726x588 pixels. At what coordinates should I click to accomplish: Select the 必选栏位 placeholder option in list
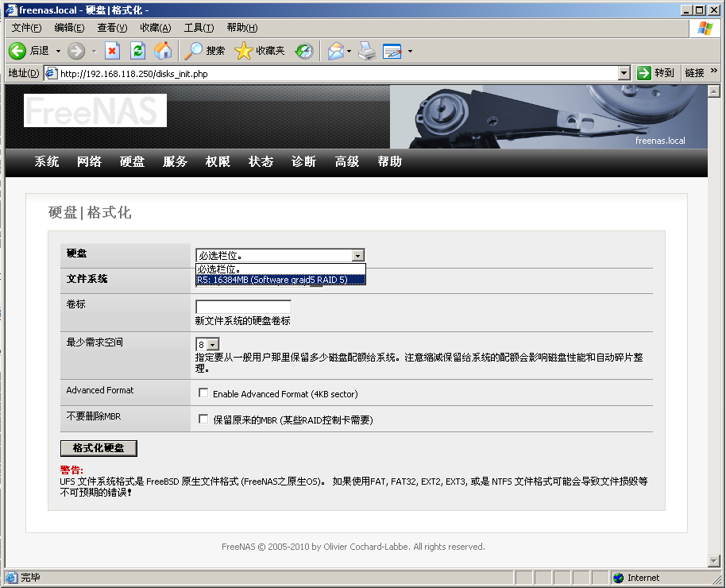point(280,269)
